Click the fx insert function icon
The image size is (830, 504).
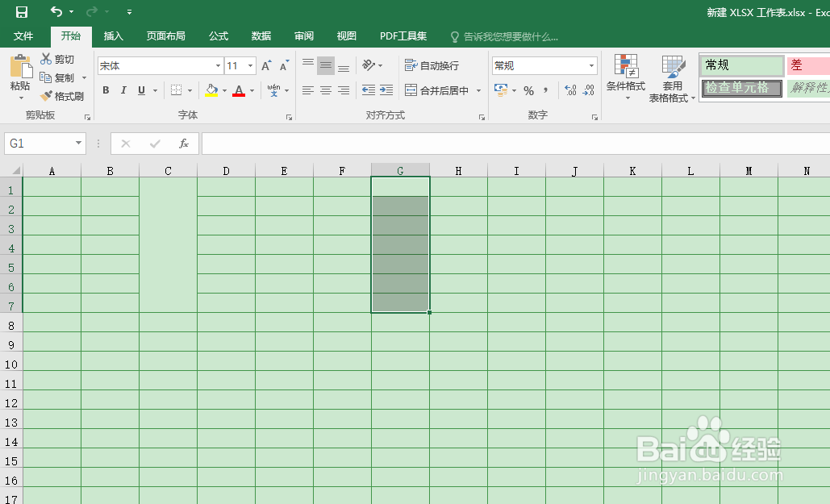coord(184,144)
